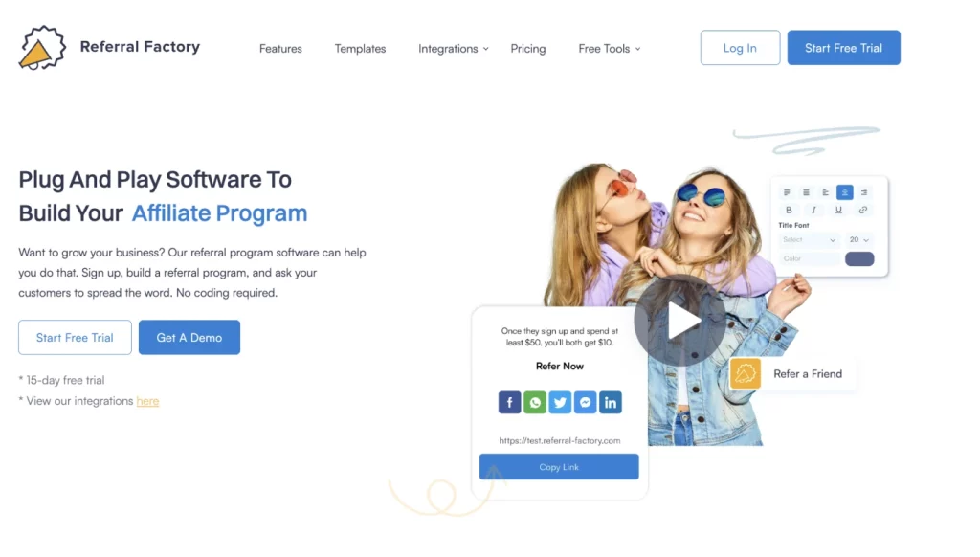980x557 pixels.
Task: Click the Copy Link button
Action: (x=559, y=467)
